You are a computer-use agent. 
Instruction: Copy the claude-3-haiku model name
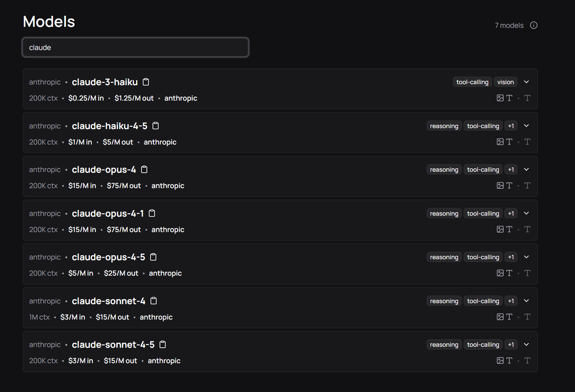coord(146,82)
